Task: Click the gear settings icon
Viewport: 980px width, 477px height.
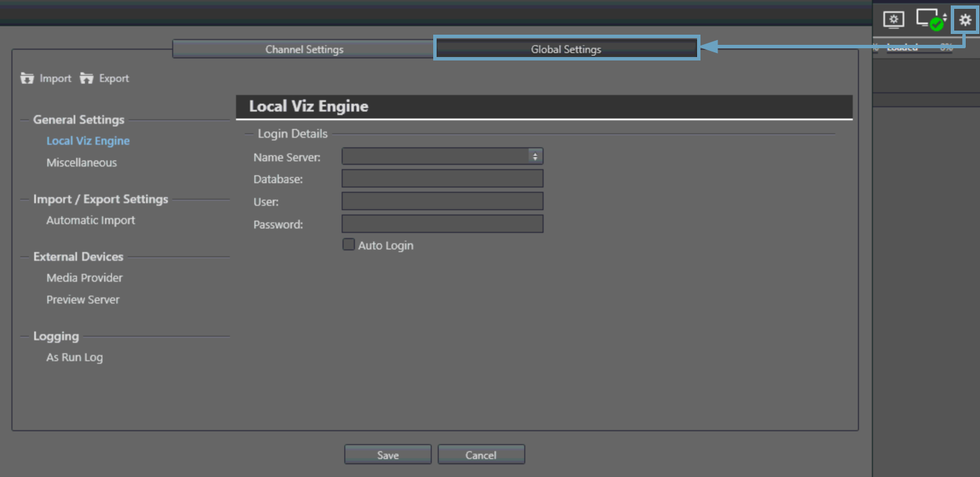Action: pos(965,20)
